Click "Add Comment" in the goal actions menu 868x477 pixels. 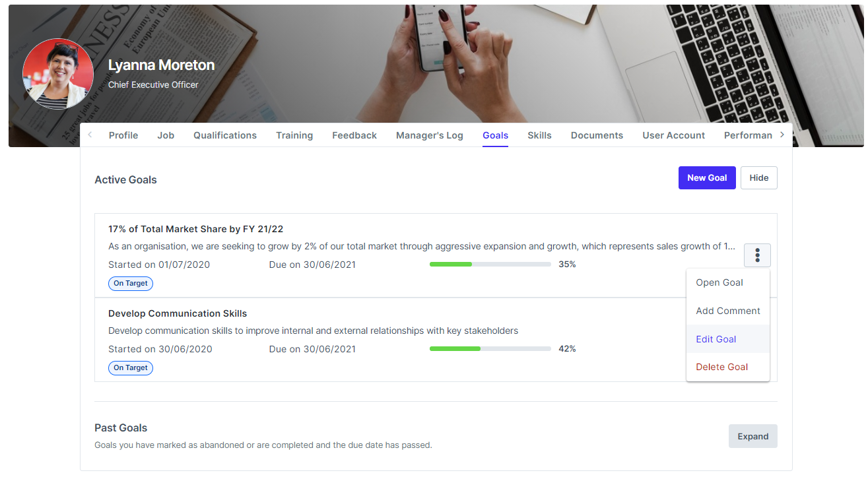tap(728, 311)
